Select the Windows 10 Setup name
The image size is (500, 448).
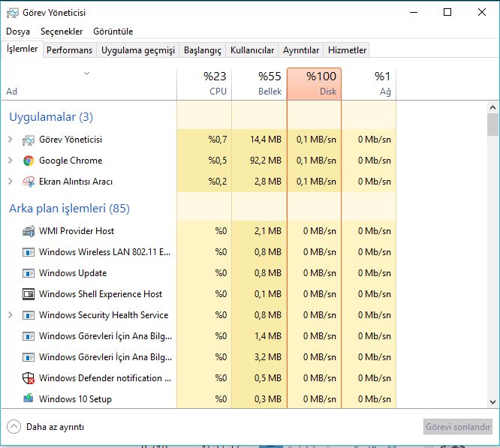click(x=75, y=399)
